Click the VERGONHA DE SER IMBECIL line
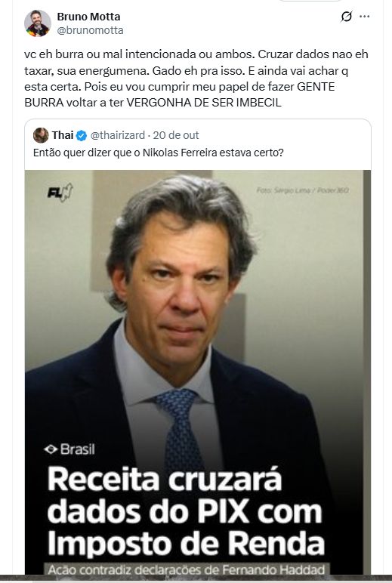Screen dimensions: 392x583 [x=204, y=103]
